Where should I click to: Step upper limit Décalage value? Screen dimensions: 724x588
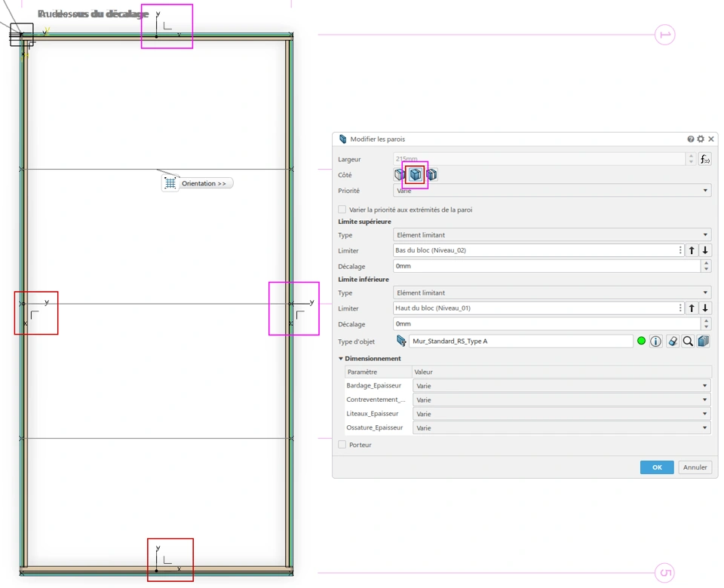point(706,266)
